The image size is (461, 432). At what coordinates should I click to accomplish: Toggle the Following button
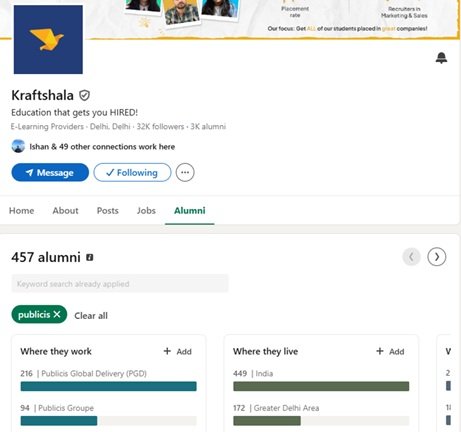tap(132, 172)
